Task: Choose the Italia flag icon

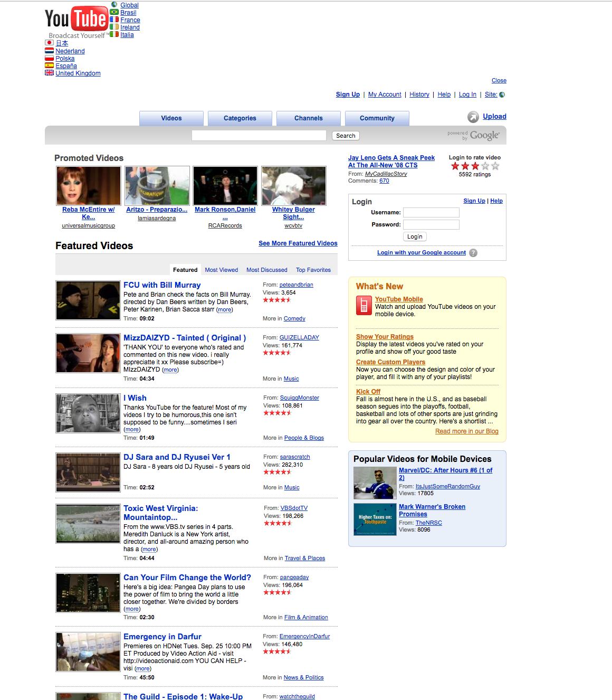Action: [114, 34]
